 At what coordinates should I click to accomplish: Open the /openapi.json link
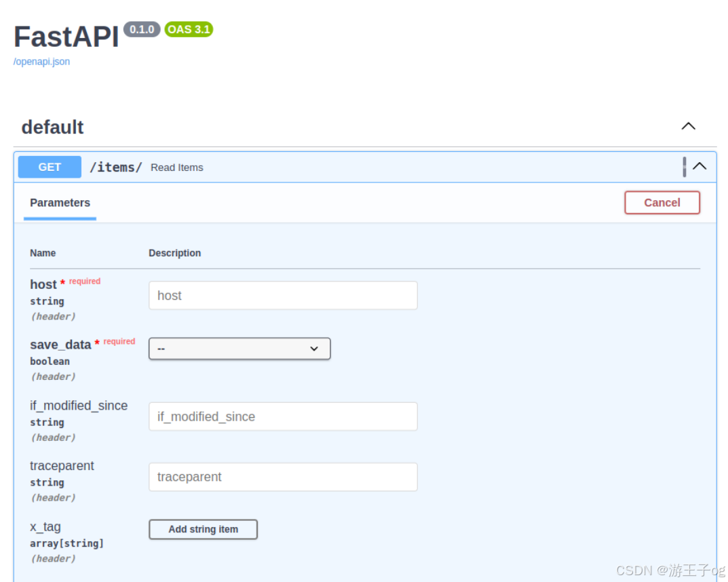tap(41, 62)
